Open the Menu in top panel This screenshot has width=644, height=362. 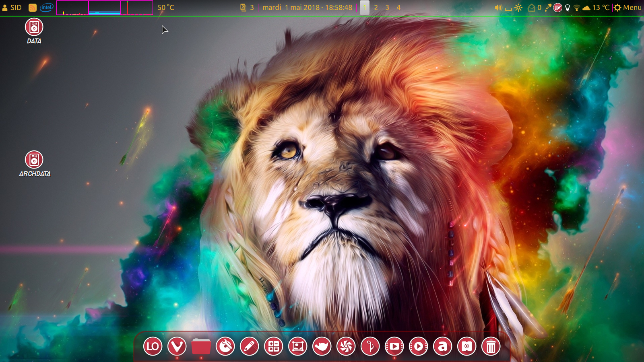(x=627, y=8)
